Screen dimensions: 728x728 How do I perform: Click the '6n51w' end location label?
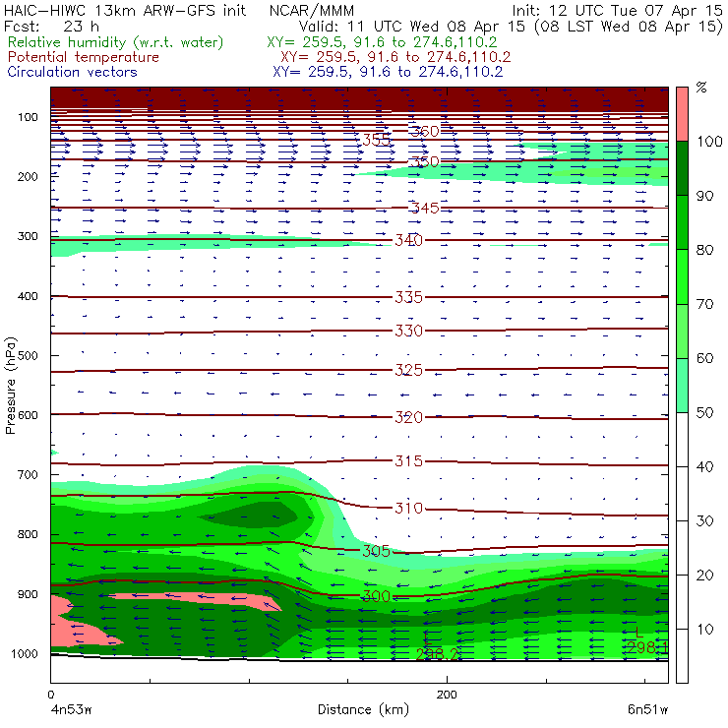click(x=647, y=710)
